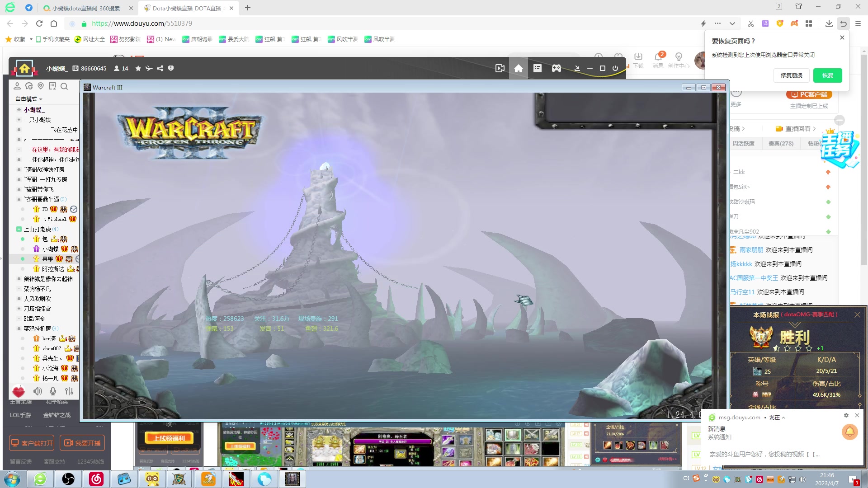This screenshot has height=488, width=868.
Task: Open the 自由模式 mode dropdown
Action: click(28, 99)
